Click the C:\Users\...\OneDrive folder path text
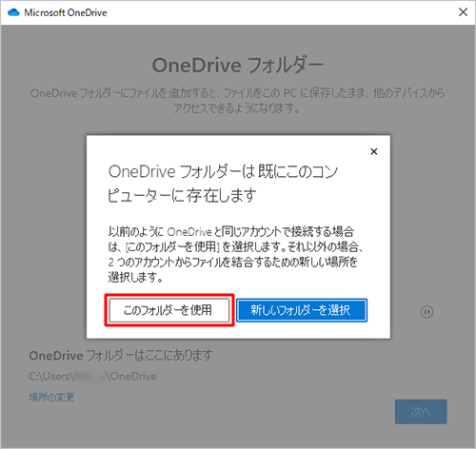This screenshot has height=449, width=476. 92,377
